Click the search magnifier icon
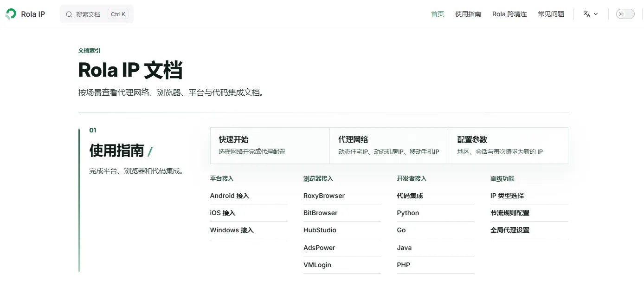Image resolution: width=644 pixels, height=289 pixels. 69,14
